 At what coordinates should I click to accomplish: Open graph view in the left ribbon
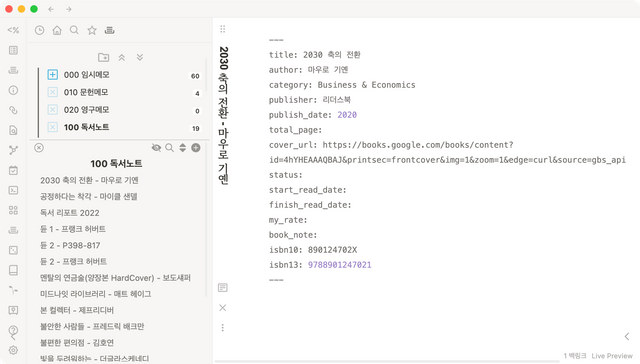pyautogui.click(x=13, y=150)
